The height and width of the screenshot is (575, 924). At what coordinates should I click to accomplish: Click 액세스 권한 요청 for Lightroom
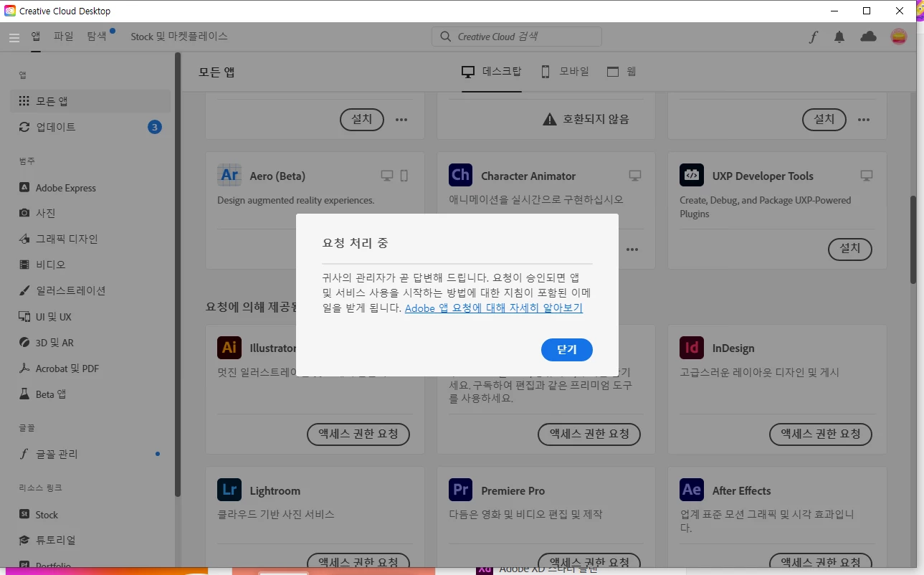click(358, 562)
